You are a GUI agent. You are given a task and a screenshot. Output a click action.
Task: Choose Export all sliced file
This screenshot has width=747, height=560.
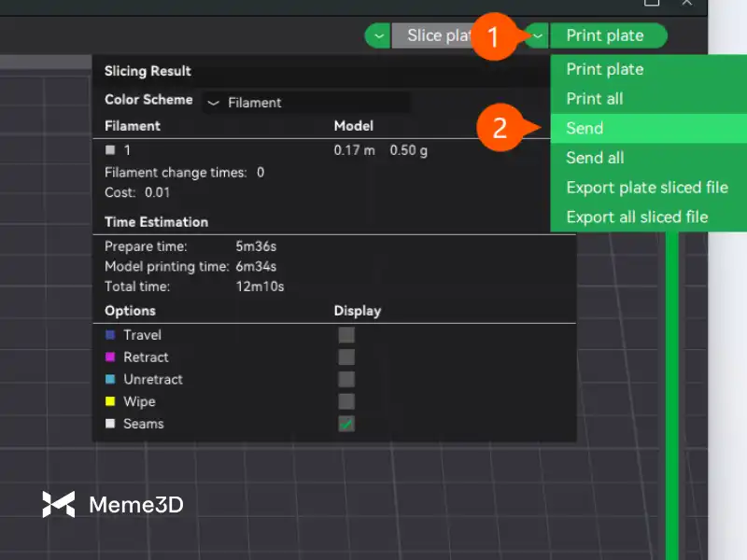[x=637, y=217]
